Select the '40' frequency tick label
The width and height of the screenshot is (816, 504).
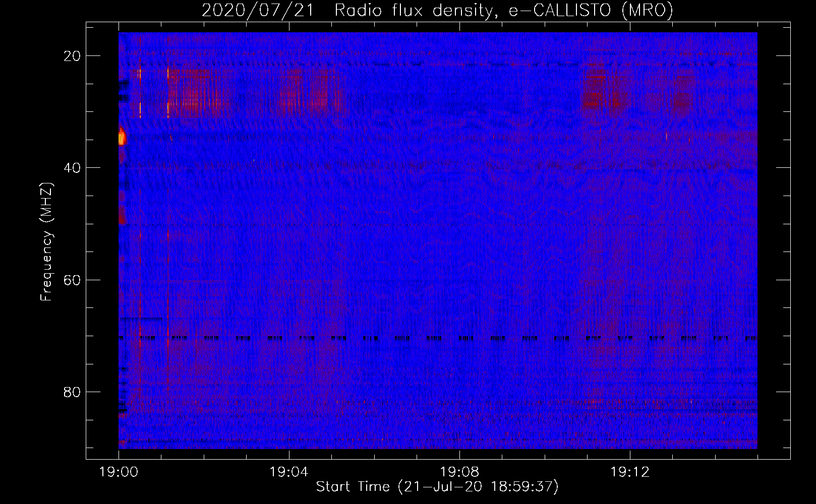[72, 168]
